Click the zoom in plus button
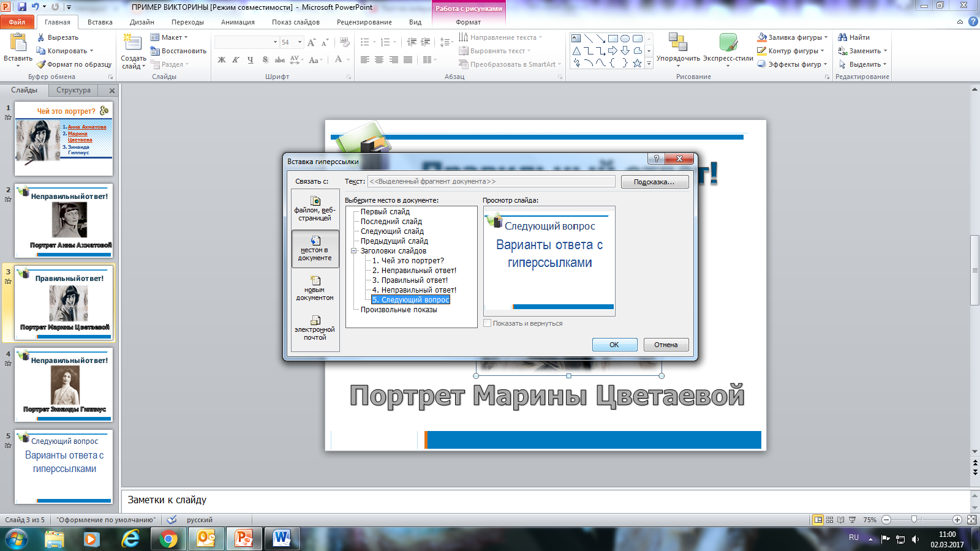 [957, 520]
